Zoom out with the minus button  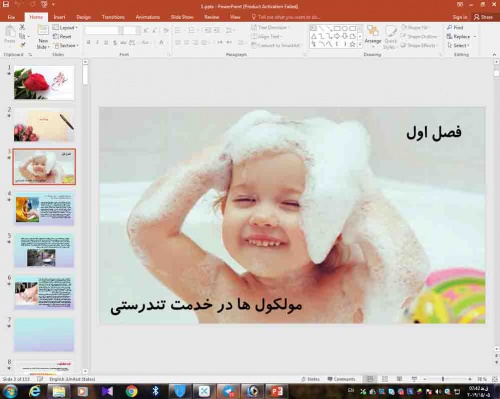pos(425,379)
